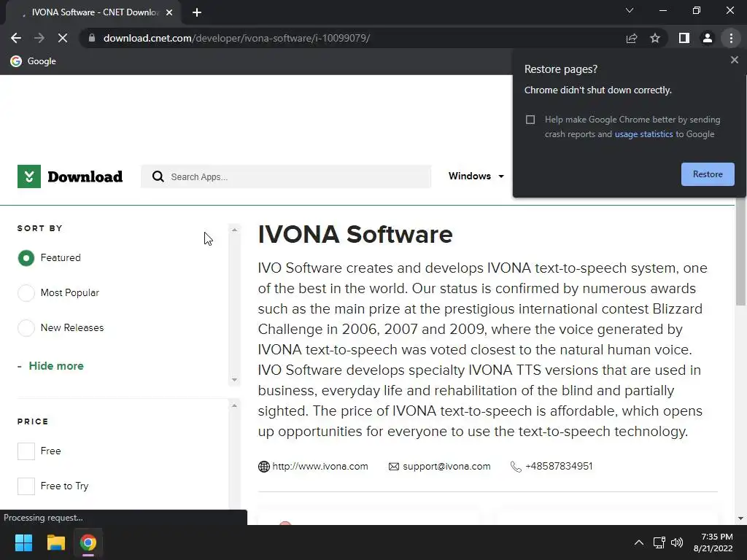Click the telephone handset icon
The image size is (747, 560).
pos(516,467)
